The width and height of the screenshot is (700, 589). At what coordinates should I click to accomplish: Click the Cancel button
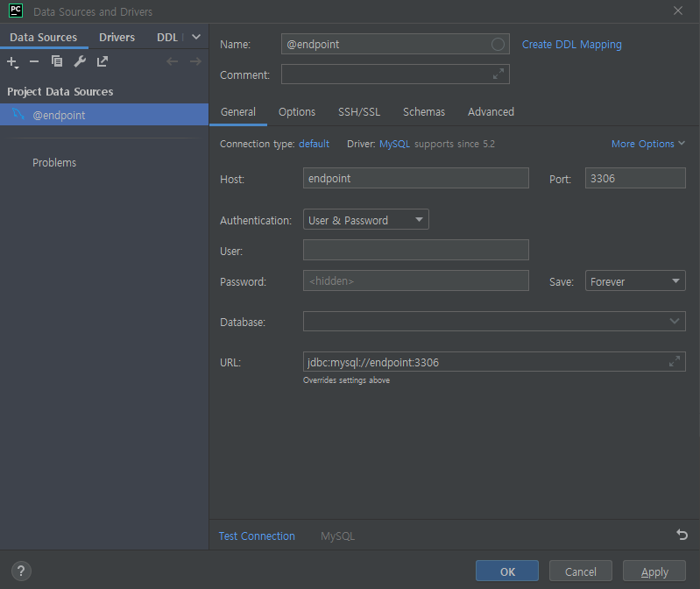tap(580, 571)
